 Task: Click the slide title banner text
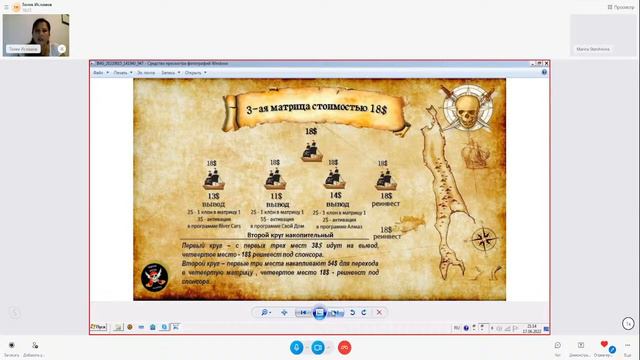[x=316, y=109]
